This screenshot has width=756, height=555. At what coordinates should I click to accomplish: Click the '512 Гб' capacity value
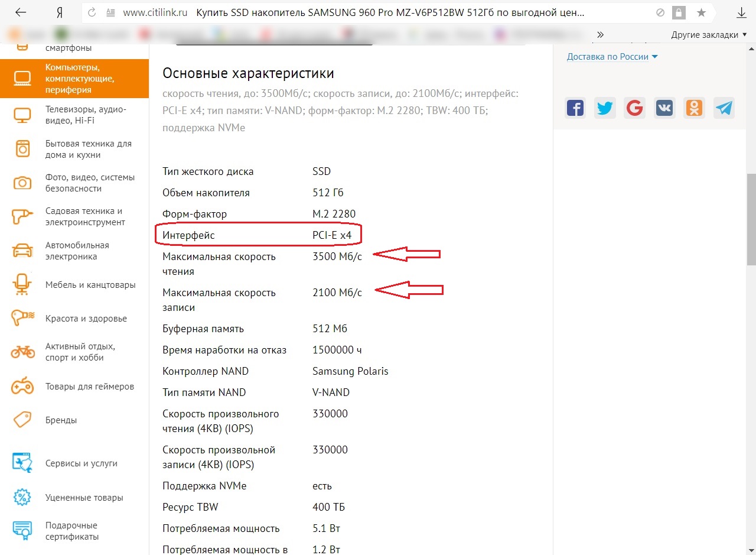[328, 193]
